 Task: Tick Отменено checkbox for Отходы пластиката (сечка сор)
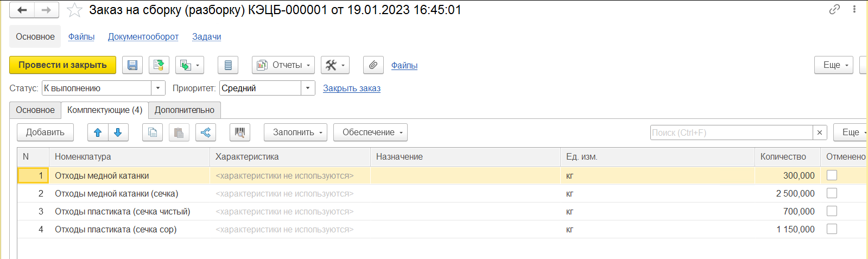[x=832, y=229]
